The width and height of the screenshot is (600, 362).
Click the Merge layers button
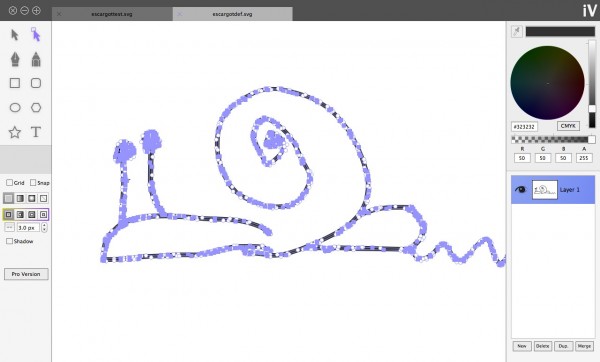[x=584, y=346]
